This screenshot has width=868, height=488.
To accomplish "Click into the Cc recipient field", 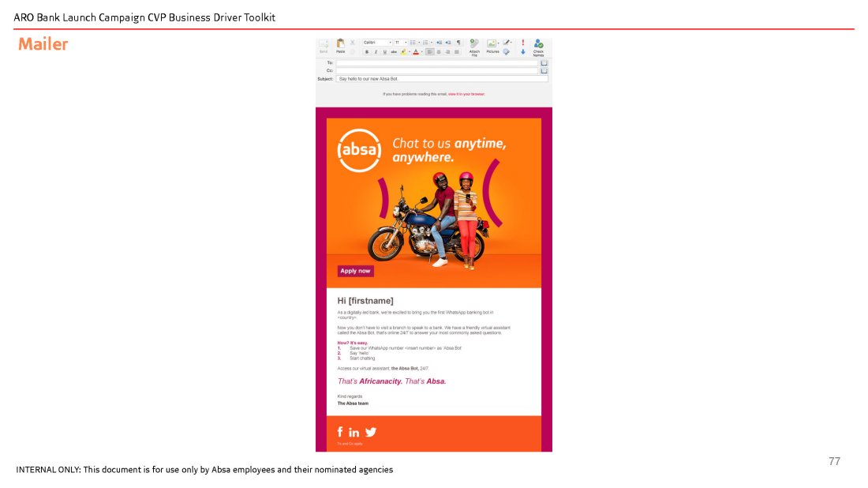I will point(437,71).
